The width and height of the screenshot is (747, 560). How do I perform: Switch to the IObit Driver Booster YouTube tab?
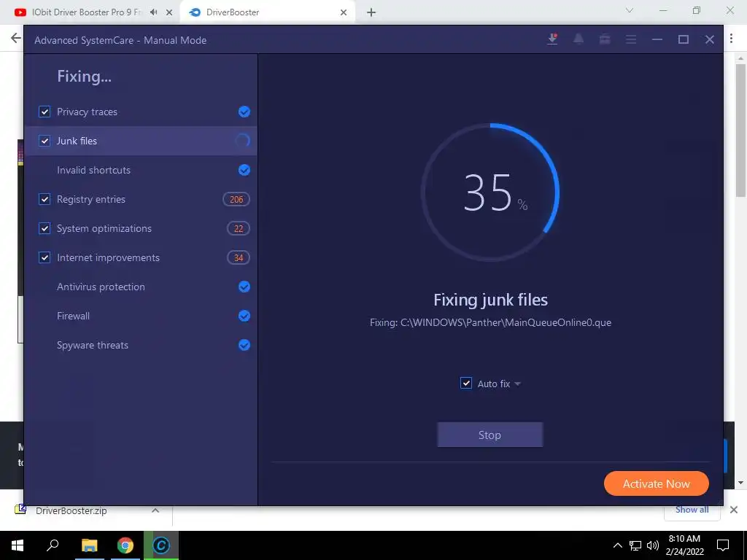click(x=86, y=12)
